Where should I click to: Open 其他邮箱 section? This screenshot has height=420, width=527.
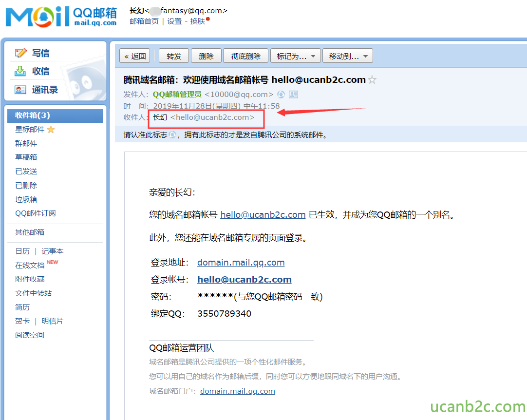(30, 232)
